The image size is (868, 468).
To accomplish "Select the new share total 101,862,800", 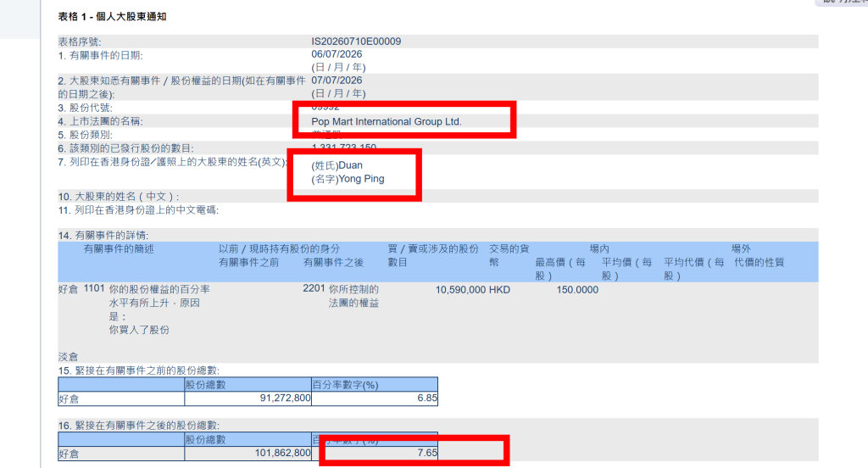I will coord(283,453).
